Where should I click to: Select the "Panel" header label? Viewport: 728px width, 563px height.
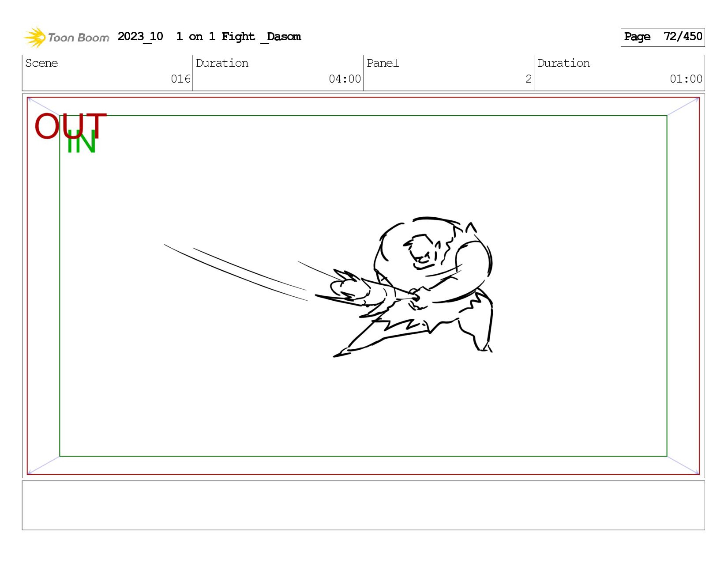click(x=383, y=63)
